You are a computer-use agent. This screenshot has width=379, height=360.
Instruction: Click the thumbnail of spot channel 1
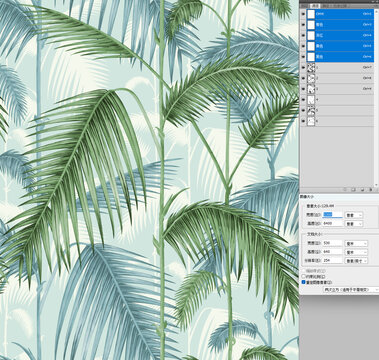(311, 68)
